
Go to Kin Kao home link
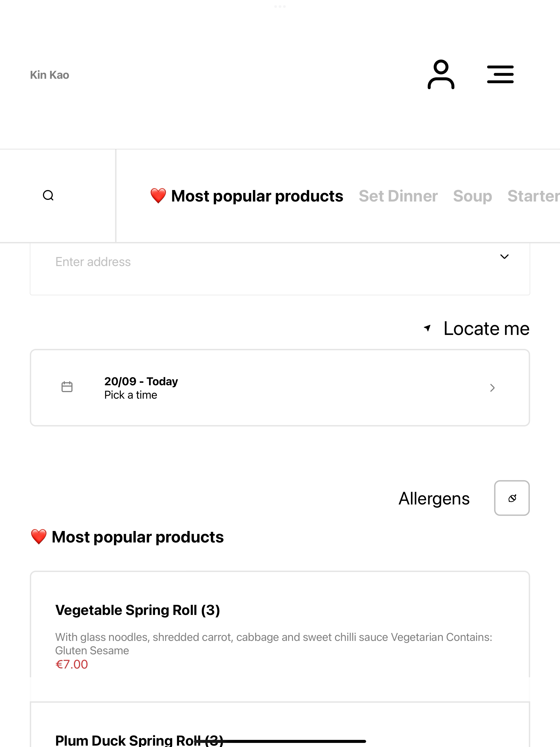point(50,75)
